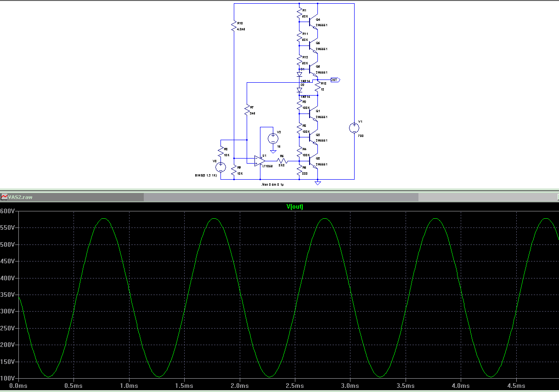Click the ground symbol below V2
The image size is (559, 392).
click(273, 151)
